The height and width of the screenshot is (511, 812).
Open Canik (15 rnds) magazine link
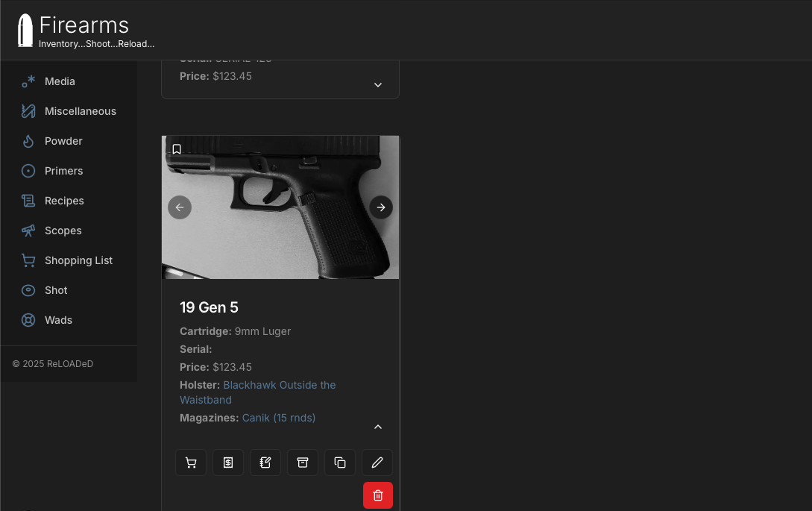click(279, 418)
